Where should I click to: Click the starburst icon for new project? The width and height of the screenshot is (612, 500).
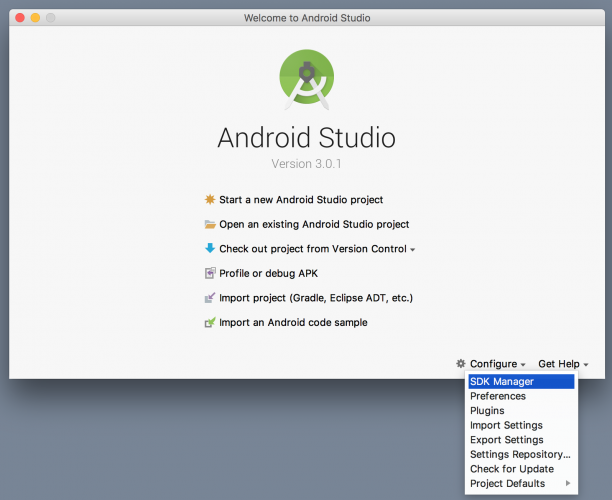(210, 200)
